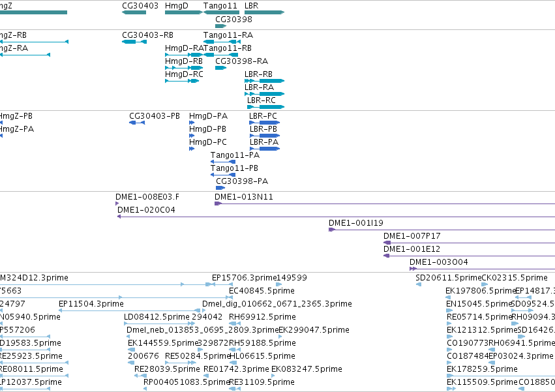Click the EP11504.3prime EST label
This screenshot has width=555, height=392.
click(91, 304)
